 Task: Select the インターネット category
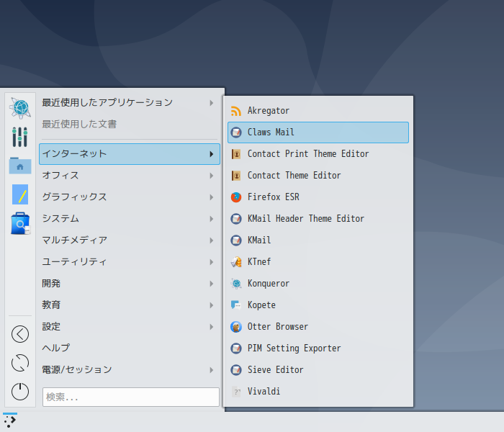(130, 154)
